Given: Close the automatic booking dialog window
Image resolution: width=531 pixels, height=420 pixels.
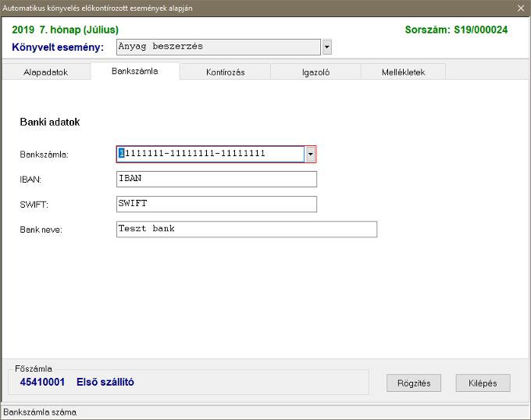Looking at the screenshot, I should point(521,8).
